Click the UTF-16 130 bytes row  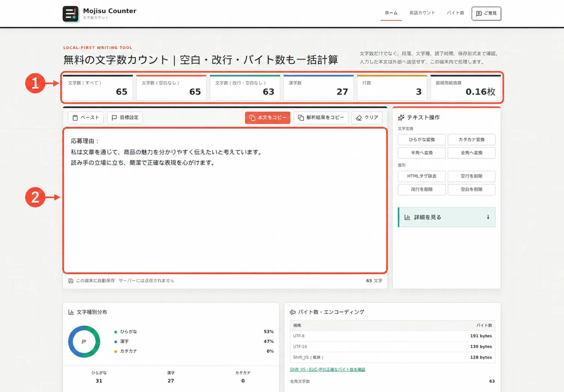[392, 347]
